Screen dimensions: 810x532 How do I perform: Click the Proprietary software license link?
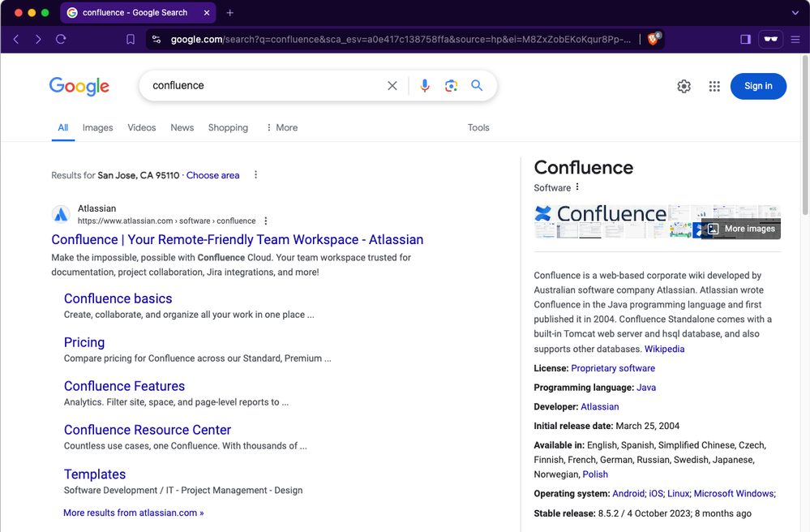(613, 368)
